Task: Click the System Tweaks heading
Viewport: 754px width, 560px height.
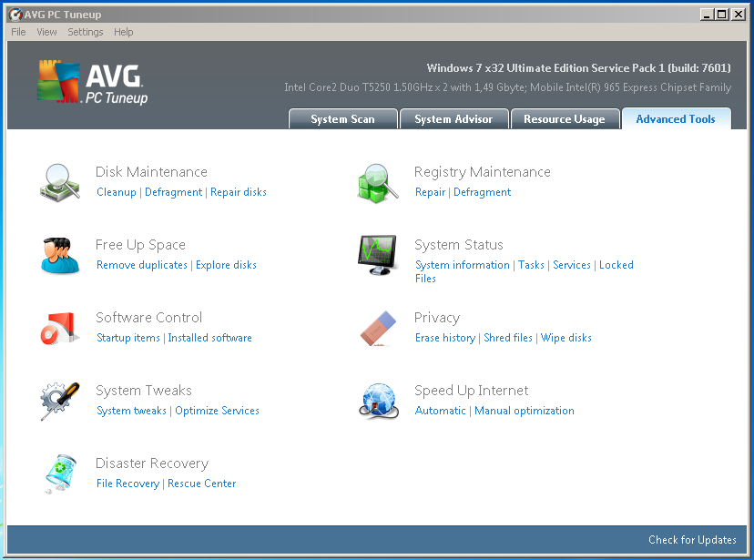Action: (144, 391)
